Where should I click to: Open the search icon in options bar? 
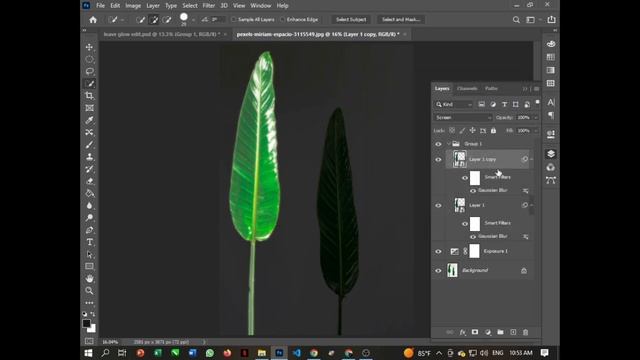click(516, 20)
